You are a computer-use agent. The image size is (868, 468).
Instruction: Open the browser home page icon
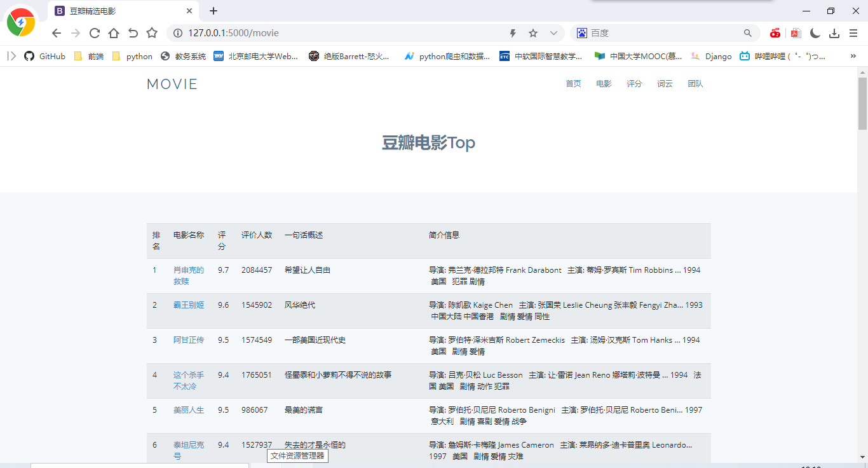click(x=114, y=33)
